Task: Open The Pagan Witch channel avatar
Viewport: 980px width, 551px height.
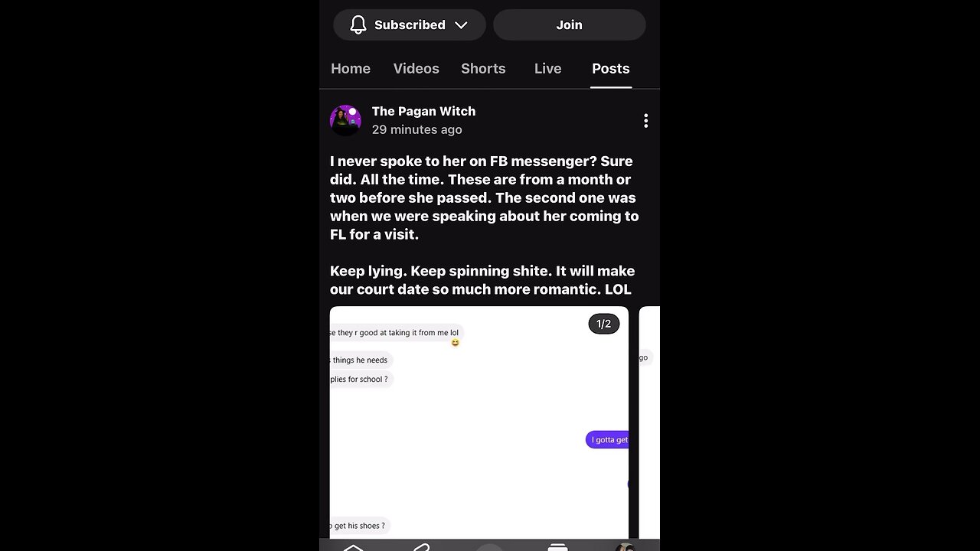Action: tap(345, 120)
